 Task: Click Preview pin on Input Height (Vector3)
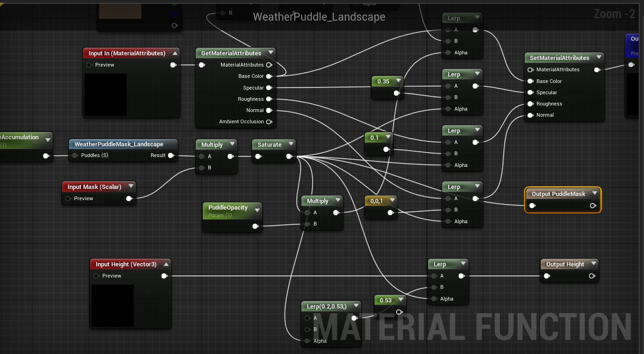[x=96, y=276]
